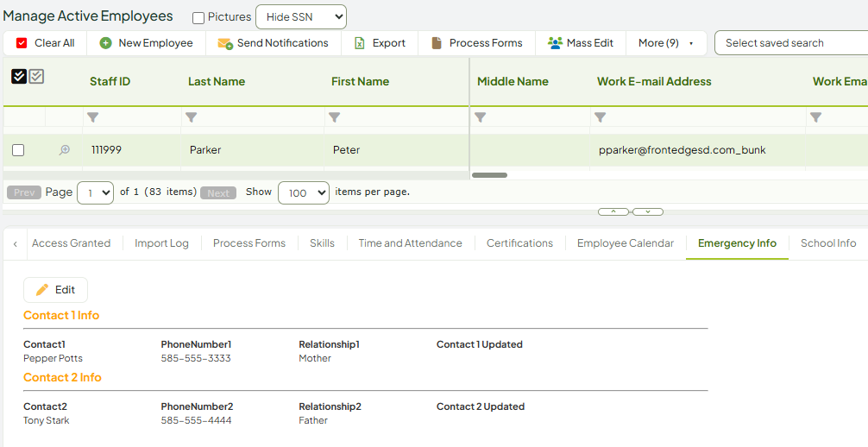Click the Send Notifications button label
868x447 pixels.
click(283, 43)
